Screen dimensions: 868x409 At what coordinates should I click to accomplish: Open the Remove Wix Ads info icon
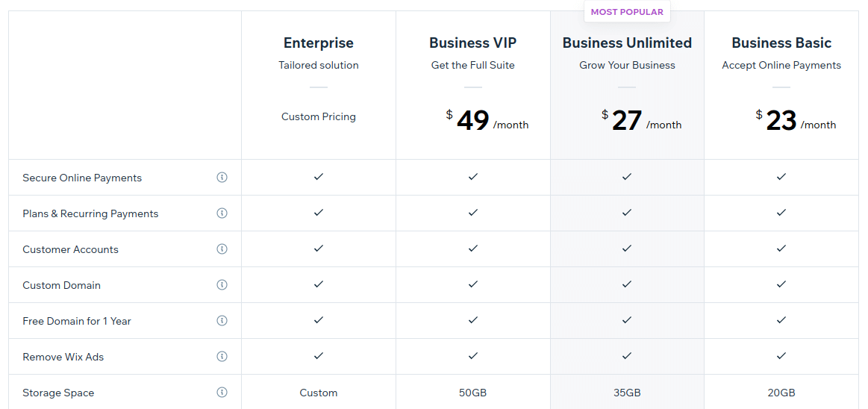click(x=222, y=357)
